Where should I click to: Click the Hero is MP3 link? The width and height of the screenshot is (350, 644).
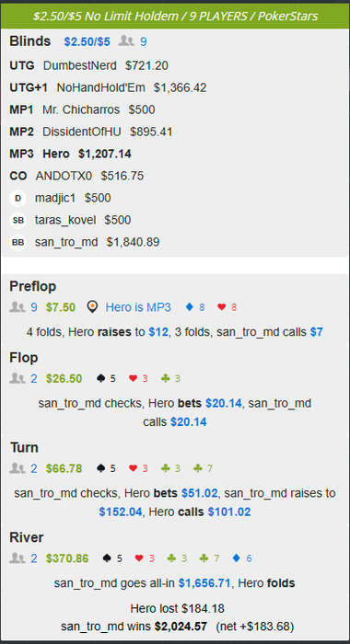coord(138,307)
